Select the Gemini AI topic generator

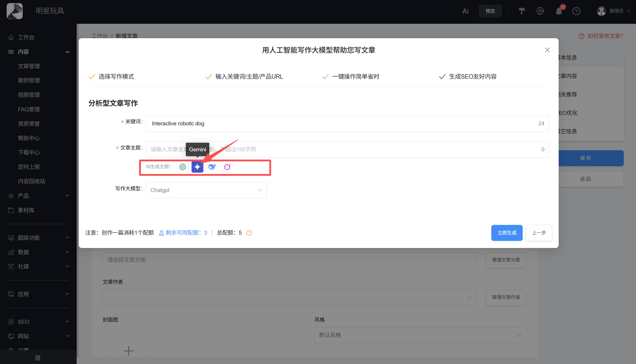pyautogui.click(x=197, y=167)
